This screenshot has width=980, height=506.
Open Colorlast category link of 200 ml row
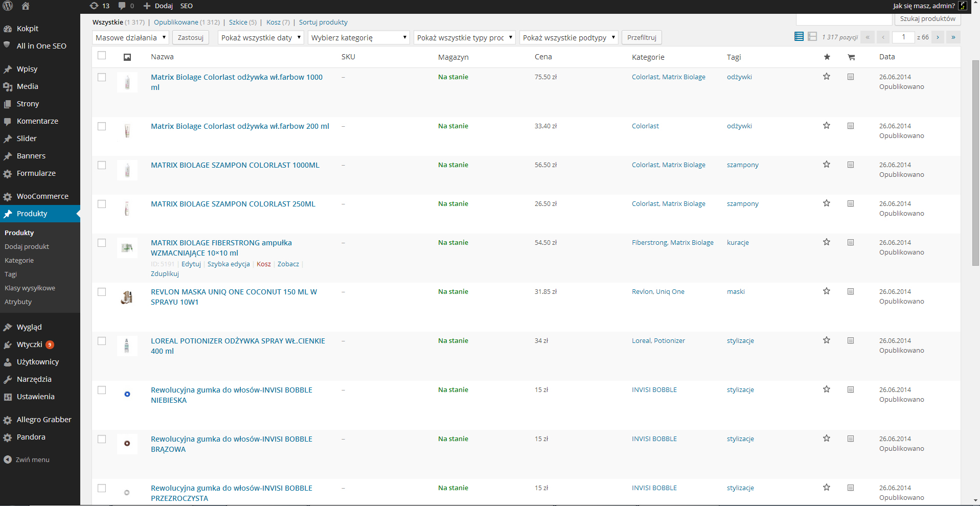pos(645,126)
